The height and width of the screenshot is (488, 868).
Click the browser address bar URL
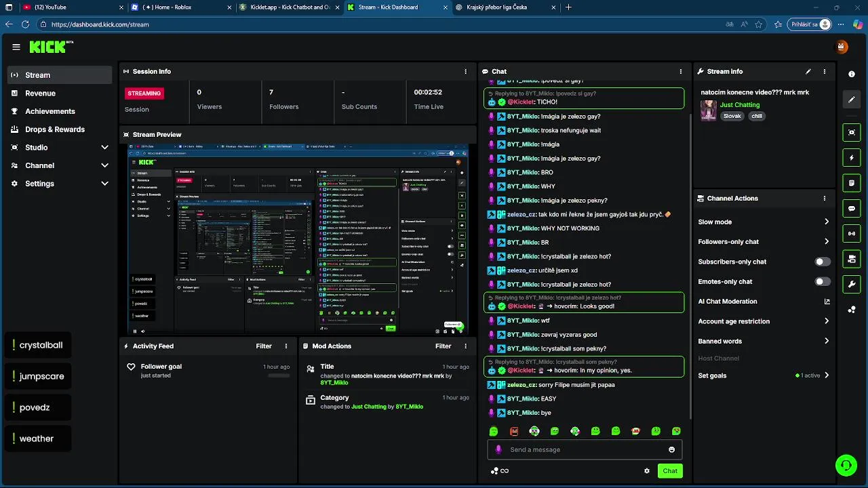tap(100, 24)
